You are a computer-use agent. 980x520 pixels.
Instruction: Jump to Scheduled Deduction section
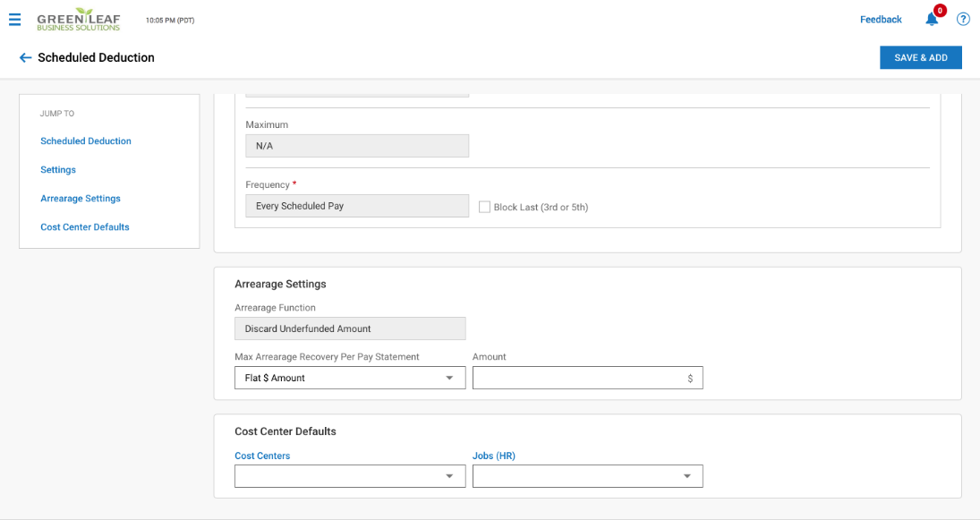(86, 141)
